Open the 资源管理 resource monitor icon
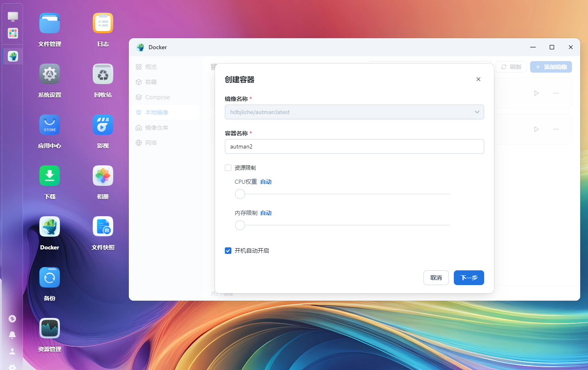 point(50,329)
